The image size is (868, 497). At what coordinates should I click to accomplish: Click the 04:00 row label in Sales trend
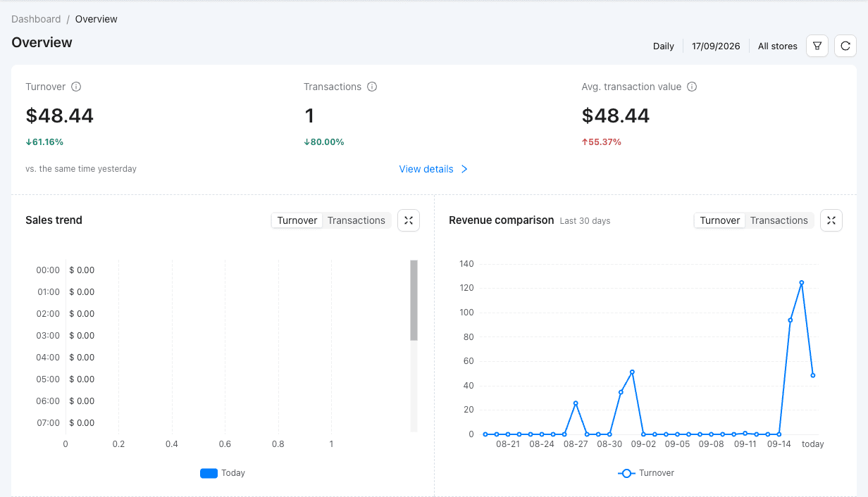(48, 358)
